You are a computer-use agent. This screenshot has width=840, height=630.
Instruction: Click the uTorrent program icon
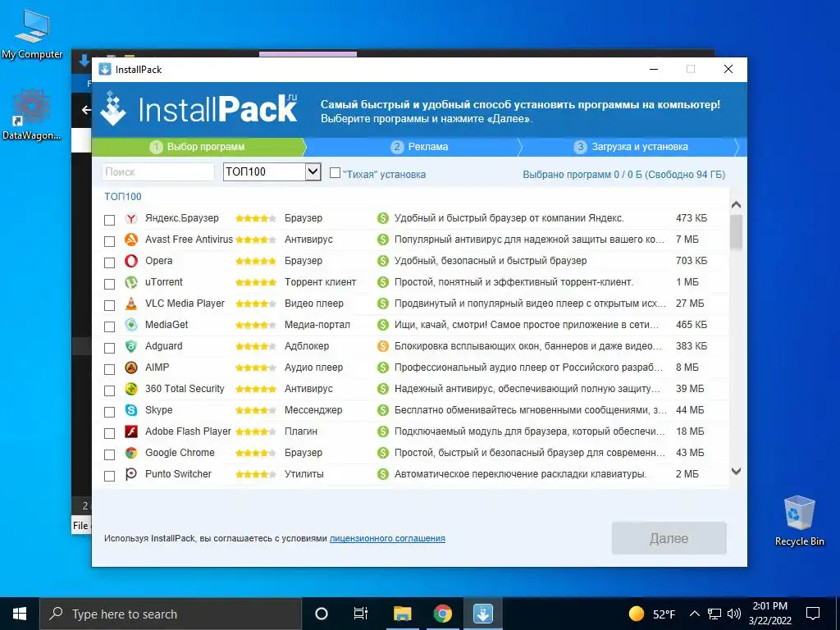[131, 282]
